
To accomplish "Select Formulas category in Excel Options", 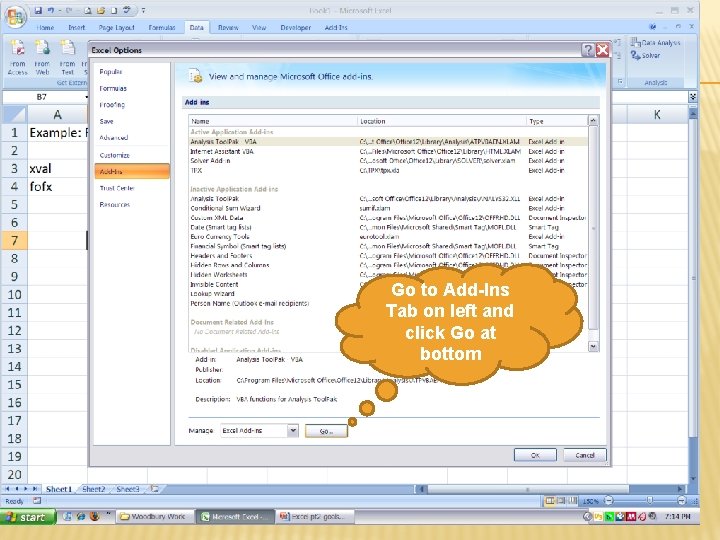I will pyautogui.click(x=131, y=88).
